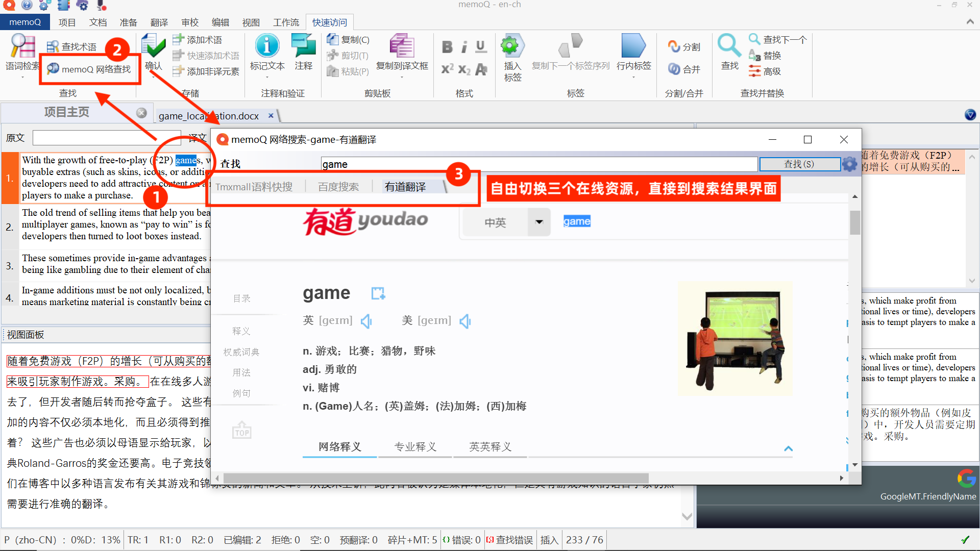Split segment with 分割
Image resolution: width=980 pixels, height=551 pixels.
(x=684, y=46)
